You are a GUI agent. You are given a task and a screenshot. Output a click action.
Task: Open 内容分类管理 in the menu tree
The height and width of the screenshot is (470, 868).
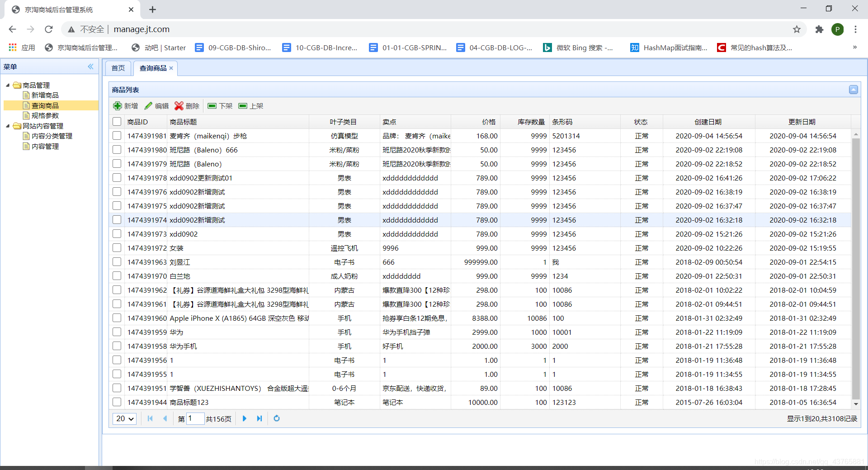(x=52, y=136)
